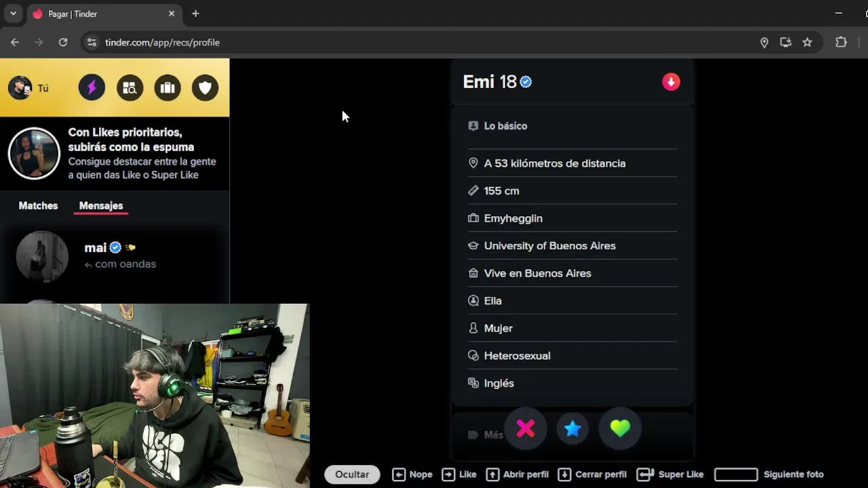Open your own profile avatar 'Tú'
This screenshot has height=488, width=868.
(28, 88)
